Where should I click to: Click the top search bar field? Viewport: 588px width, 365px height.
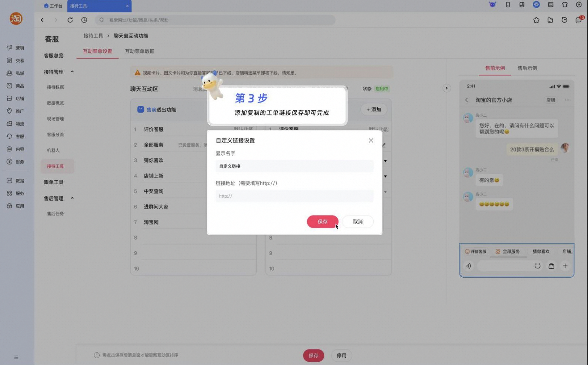(x=215, y=20)
